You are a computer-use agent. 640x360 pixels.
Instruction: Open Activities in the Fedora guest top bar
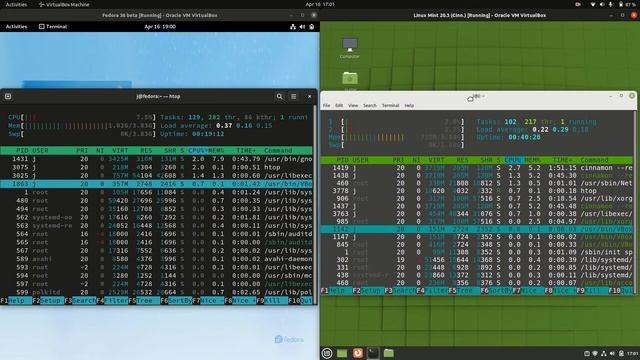point(16,27)
